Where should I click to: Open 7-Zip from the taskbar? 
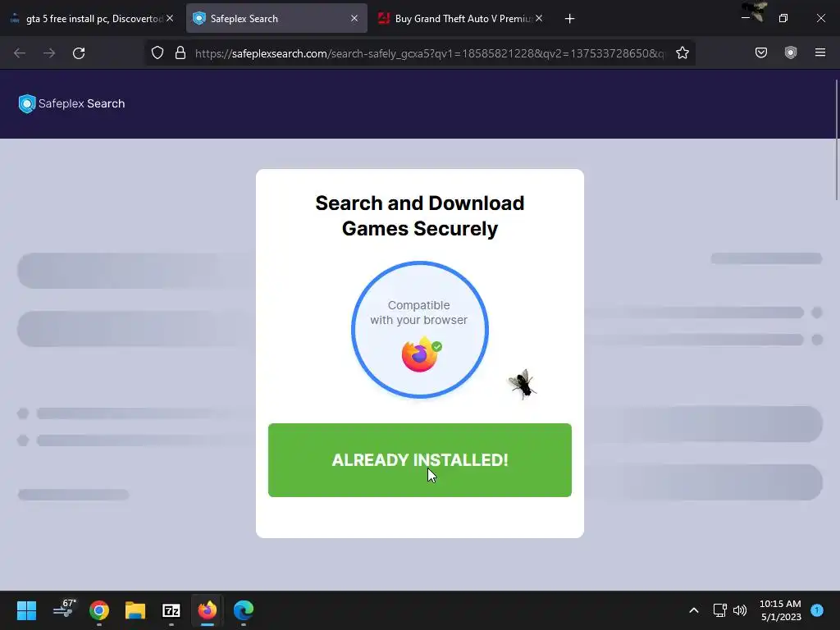[x=171, y=610]
